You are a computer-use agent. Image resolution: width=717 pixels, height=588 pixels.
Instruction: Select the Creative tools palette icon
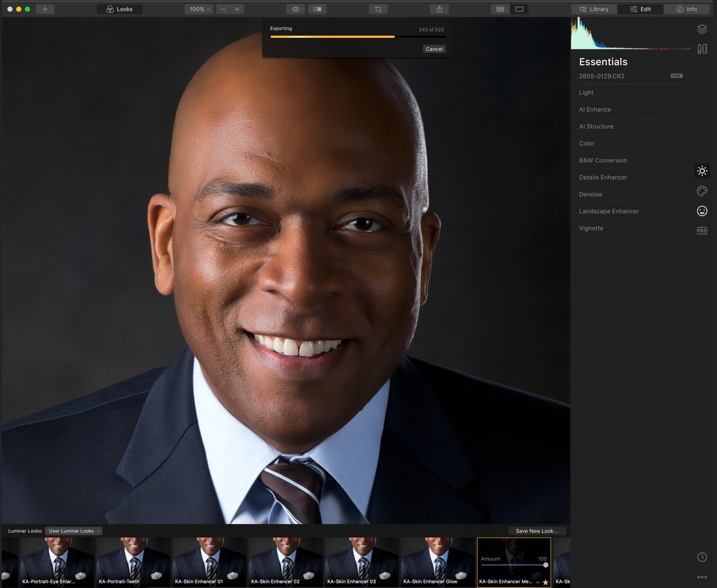coord(702,191)
